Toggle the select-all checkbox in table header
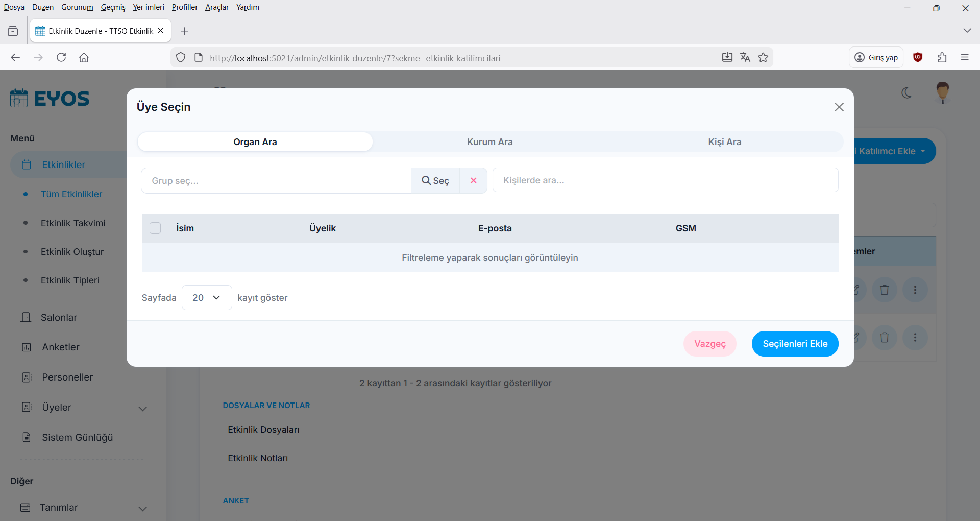 pyautogui.click(x=155, y=228)
